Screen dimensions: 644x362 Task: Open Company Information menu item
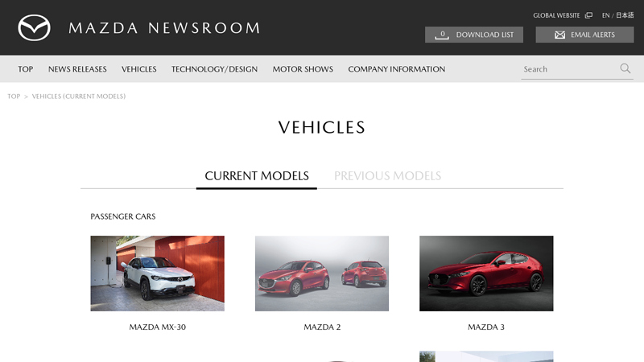click(397, 69)
